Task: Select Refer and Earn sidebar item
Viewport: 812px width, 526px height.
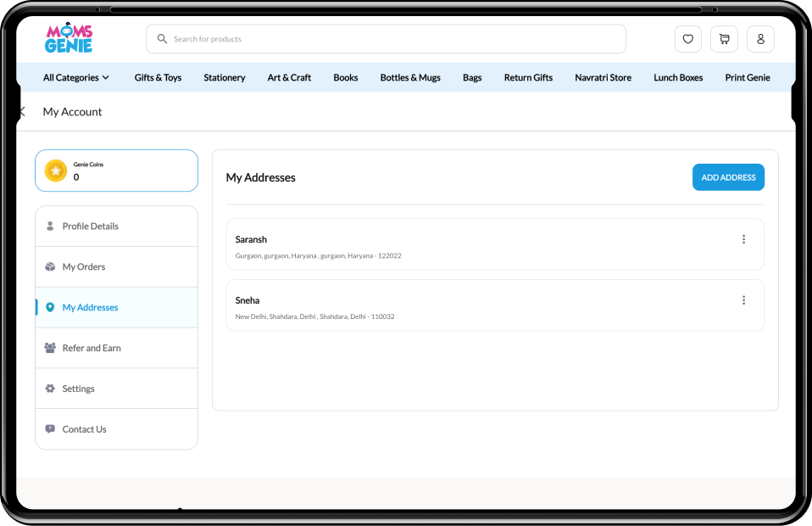Action: 92,348
